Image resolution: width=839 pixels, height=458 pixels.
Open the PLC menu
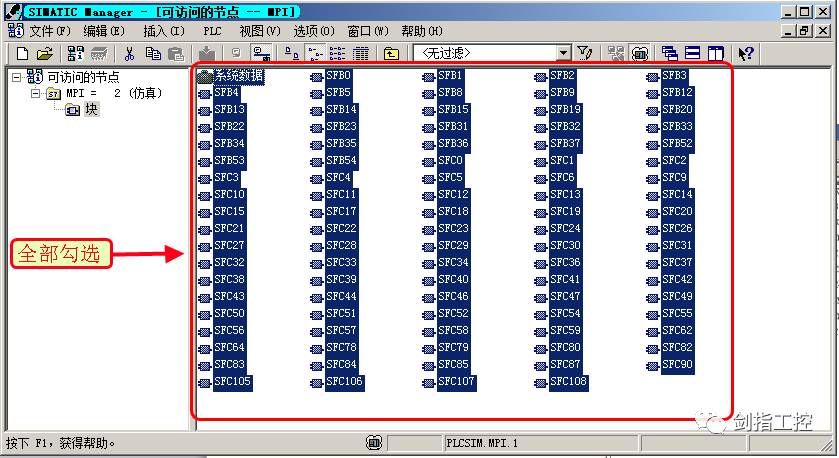click(x=212, y=31)
